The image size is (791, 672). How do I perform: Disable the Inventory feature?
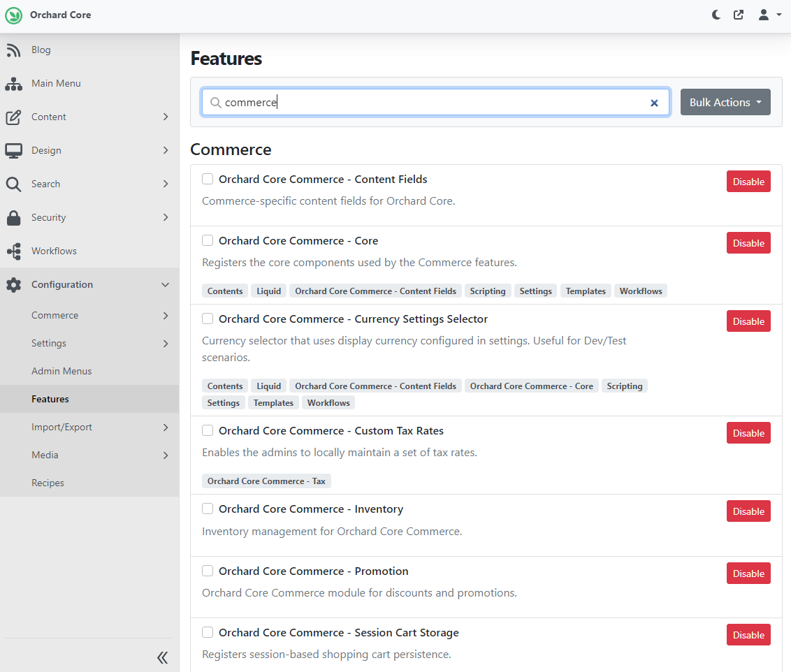748,511
